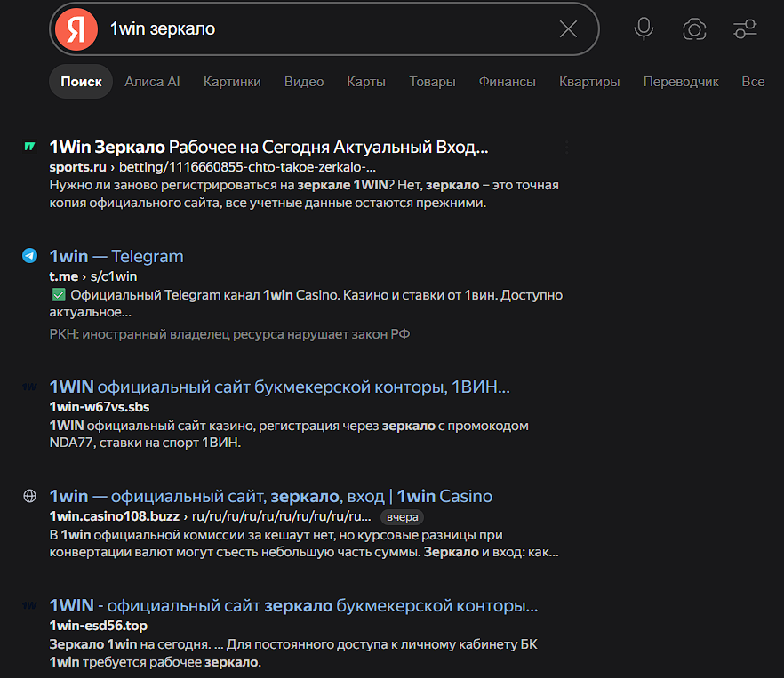The width and height of the screenshot is (784, 679).
Task: Click the 1win-esd56.top favicon
Action: (30, 605)
